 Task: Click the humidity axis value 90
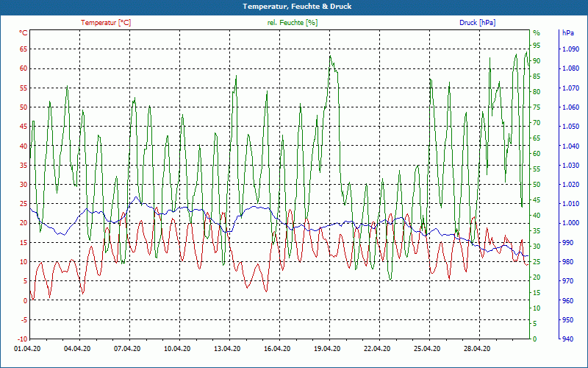pos(537,60)
